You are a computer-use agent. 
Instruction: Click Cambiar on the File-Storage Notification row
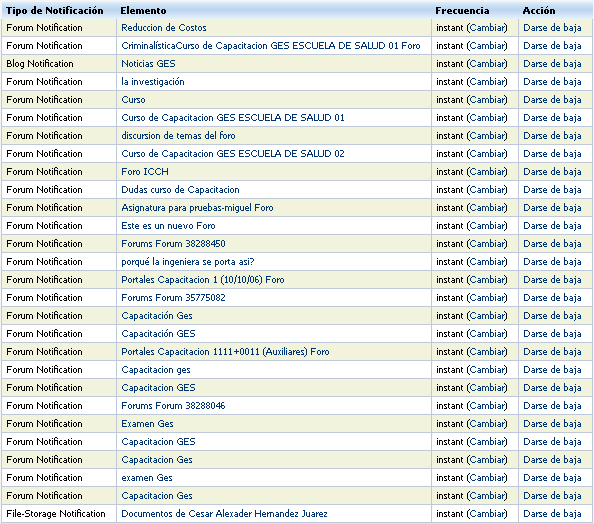tap(487, 514)
